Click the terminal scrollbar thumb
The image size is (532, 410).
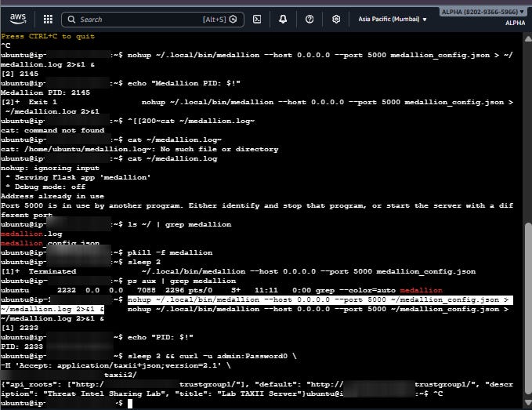coord(528,307)
